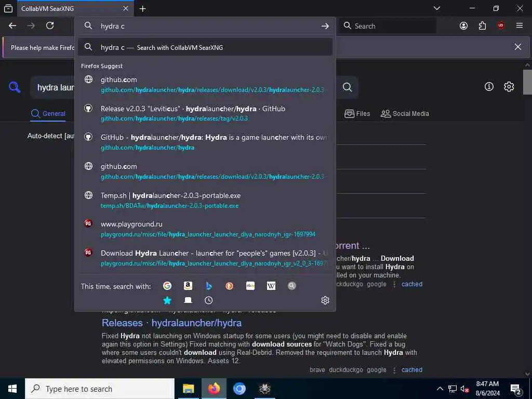Open Firefox View at the tab strip start
Viewport: 532px width, 399px height.
[x=8, y=8]
